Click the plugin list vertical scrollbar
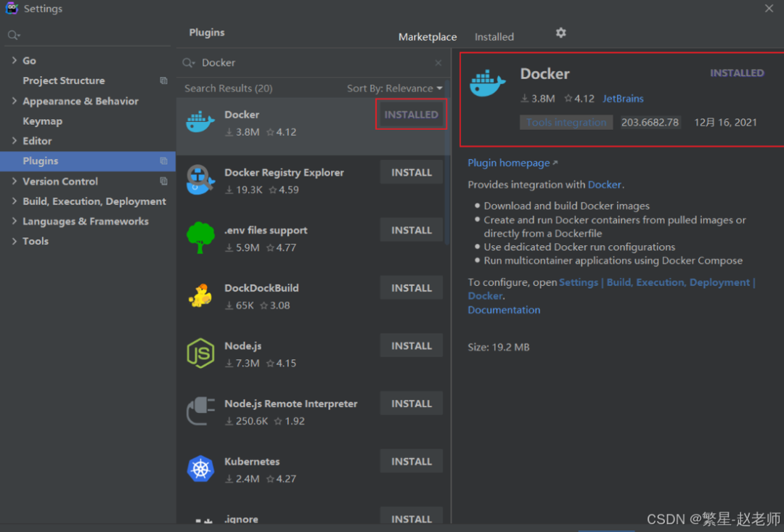 (x=447, y=163)
